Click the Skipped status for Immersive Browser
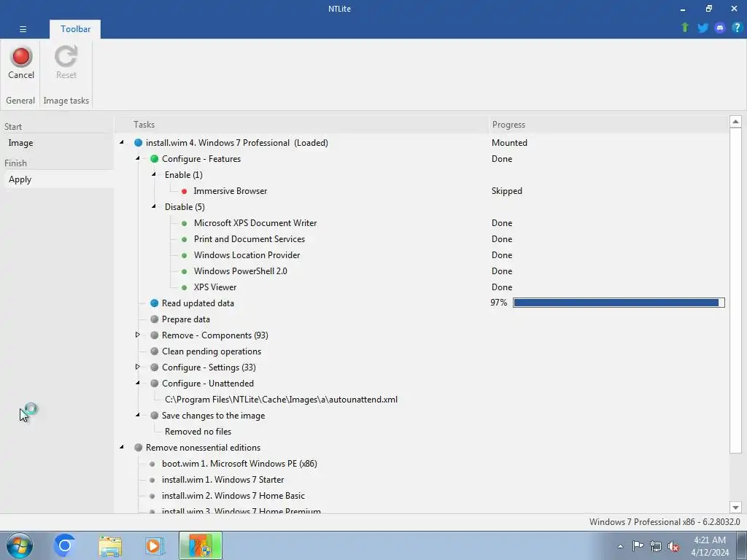The image size is (747, 560). pyautogui.click(x=507, y=191)
